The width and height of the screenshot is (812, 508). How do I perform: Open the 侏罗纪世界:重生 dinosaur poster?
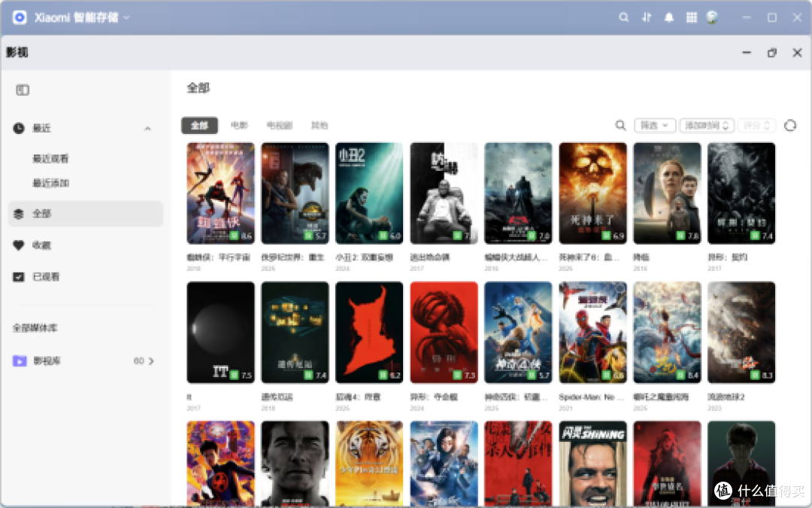pyautogui.click(x=295, y=193)
